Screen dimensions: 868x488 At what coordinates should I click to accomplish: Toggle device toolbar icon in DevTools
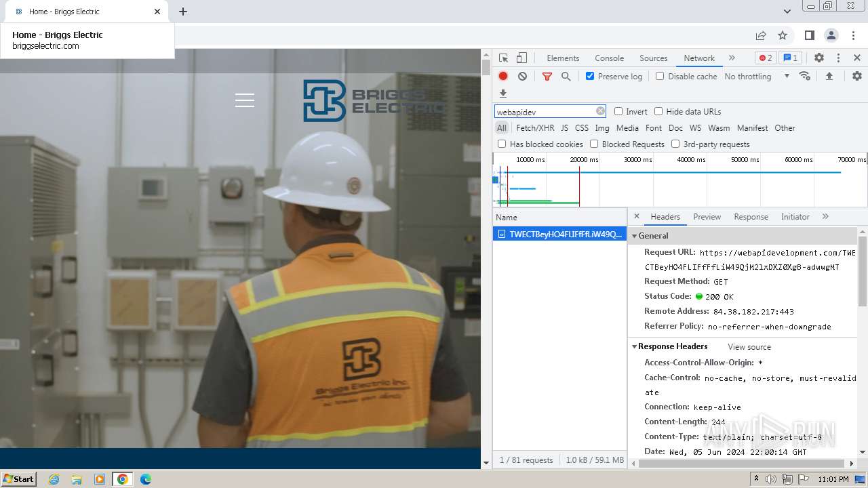521,58
